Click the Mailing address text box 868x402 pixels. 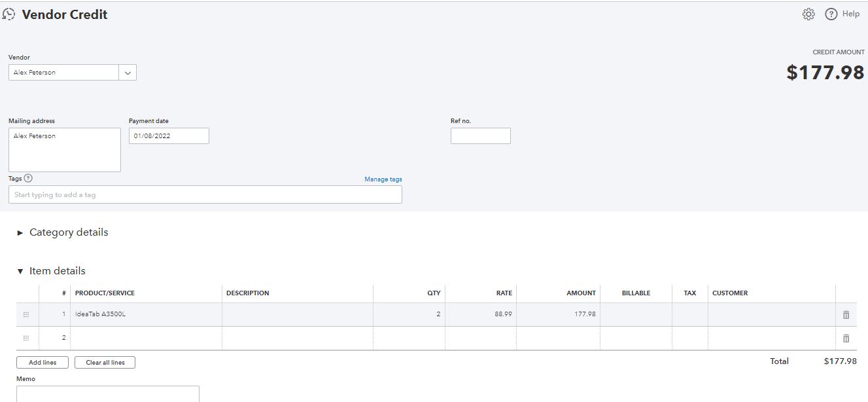(65, 150)
